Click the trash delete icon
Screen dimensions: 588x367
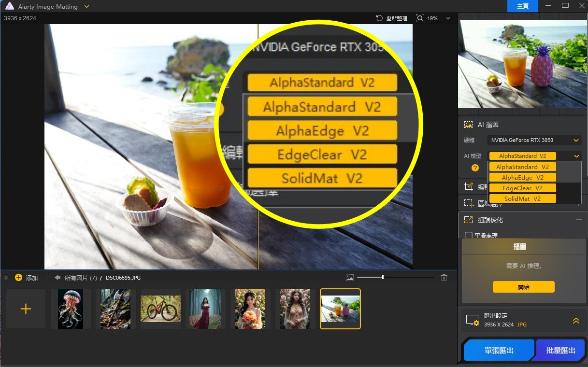pyautogui.click(x=444, y=278)
